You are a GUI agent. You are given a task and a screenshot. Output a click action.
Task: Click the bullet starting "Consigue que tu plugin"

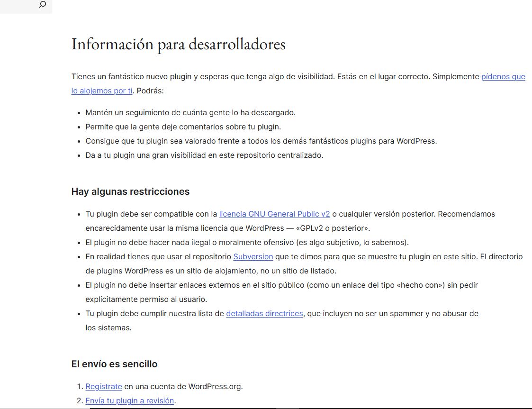pyautogui.click(x=261, y=141)
